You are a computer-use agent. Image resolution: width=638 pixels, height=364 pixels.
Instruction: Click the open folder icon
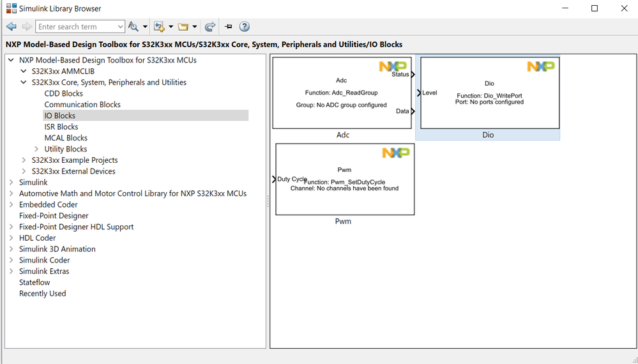tap(183, 27)
